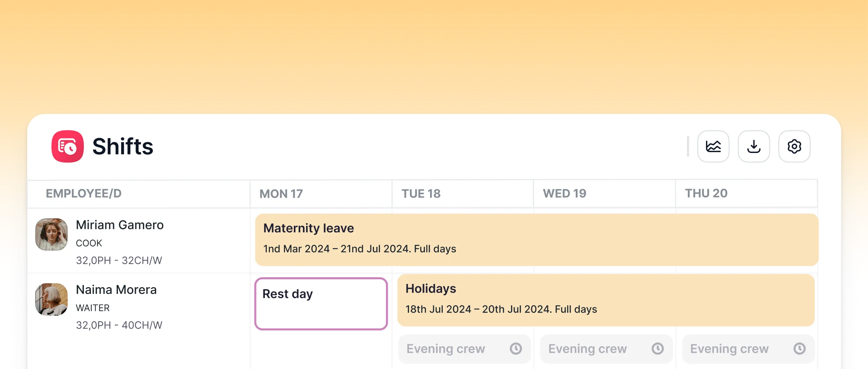Click clock icon on Wednesday Evening crew

click(x=658, y=349)
